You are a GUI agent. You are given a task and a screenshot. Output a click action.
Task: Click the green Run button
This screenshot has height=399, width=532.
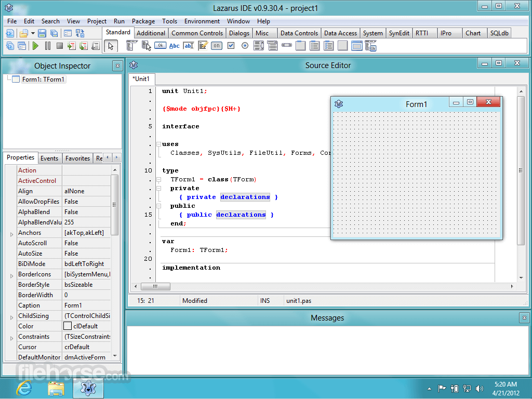click(35, 46)
